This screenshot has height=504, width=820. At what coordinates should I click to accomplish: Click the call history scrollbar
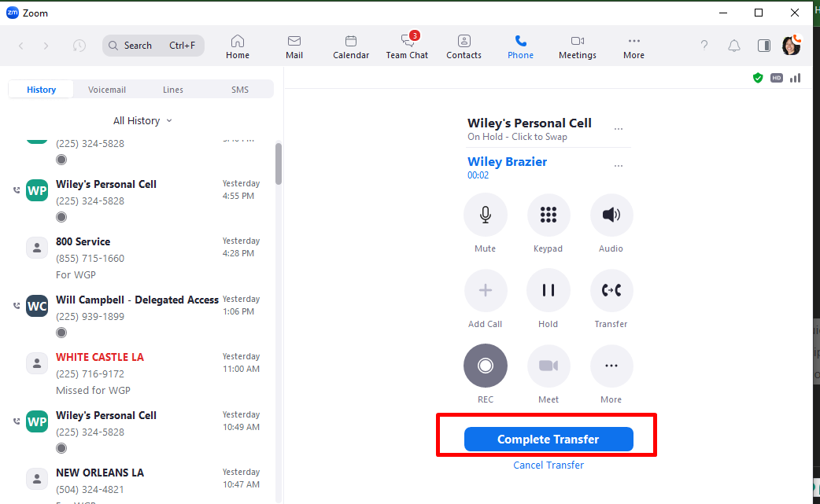279,164
